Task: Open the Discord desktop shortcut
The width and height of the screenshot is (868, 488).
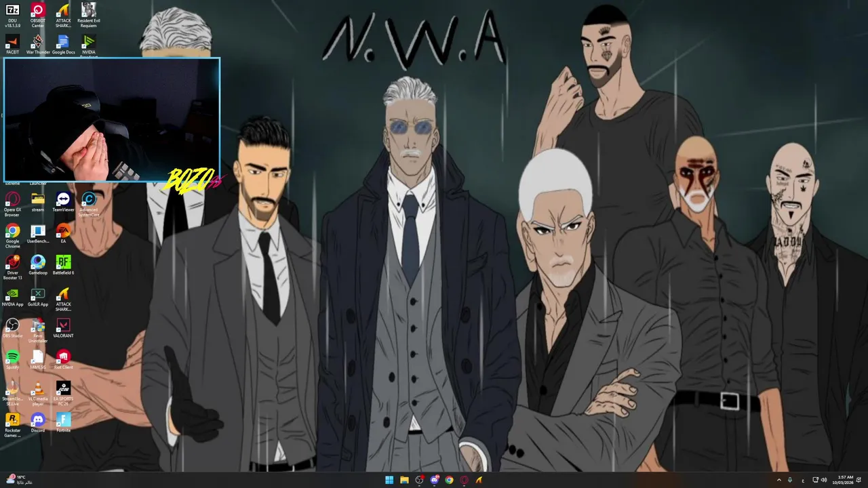Action: [x=38, y=422]
